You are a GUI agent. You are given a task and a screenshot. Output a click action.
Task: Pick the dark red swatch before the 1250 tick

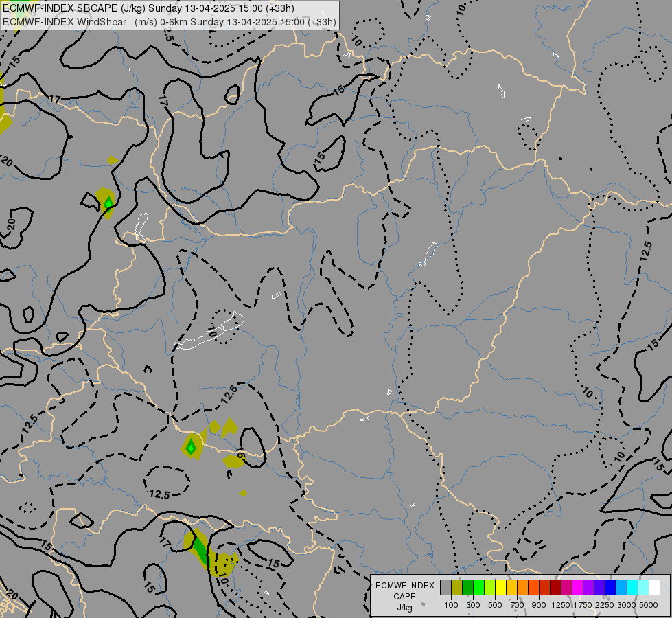(555, 587)
